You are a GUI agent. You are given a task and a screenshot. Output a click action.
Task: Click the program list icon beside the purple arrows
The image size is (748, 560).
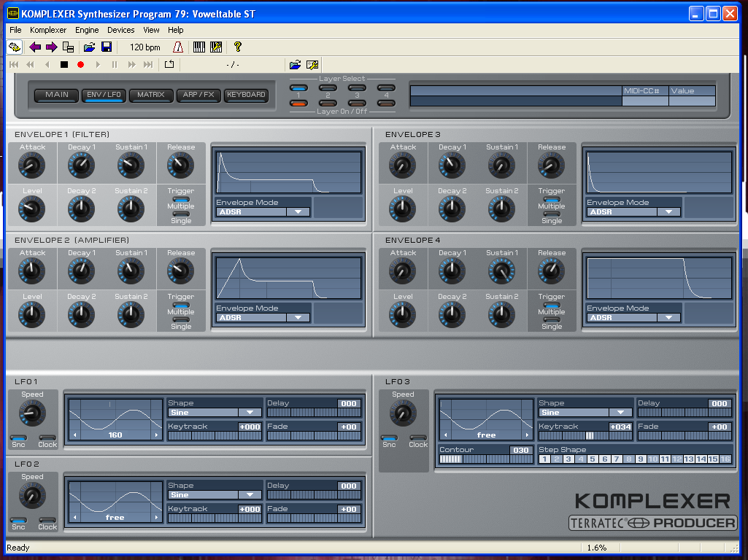68,47
